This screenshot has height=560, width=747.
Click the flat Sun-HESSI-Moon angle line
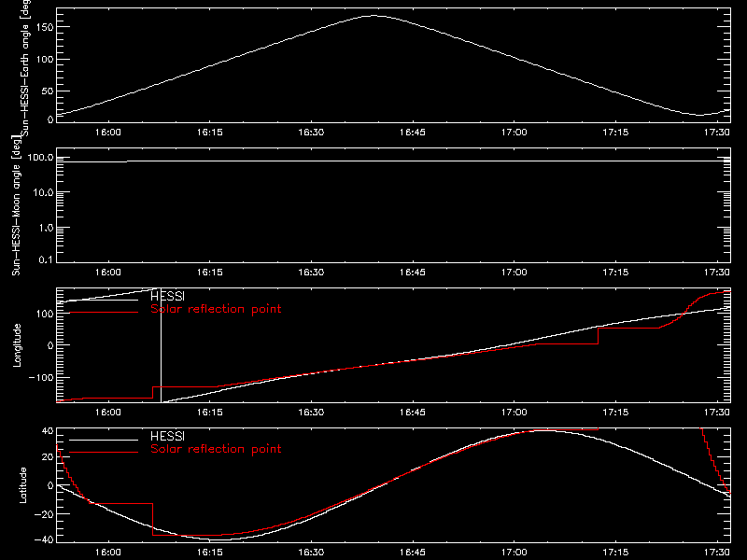click(x=393, y=161)
